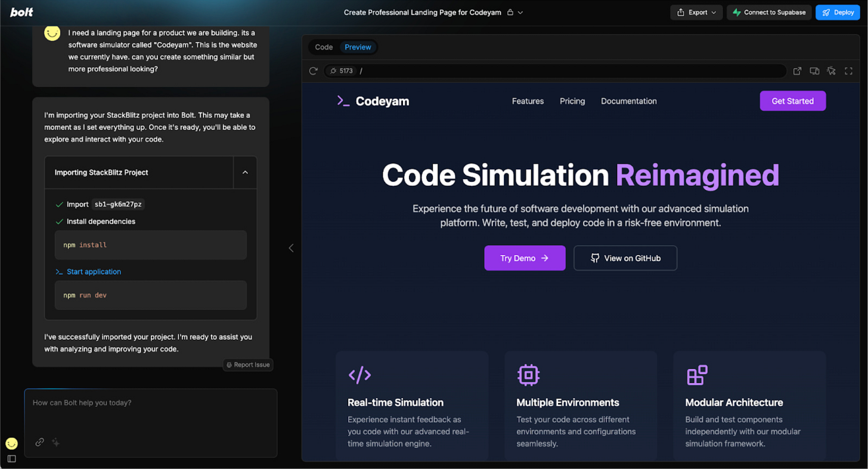Switch to the Code tab
The height and width of the screenshot is (469, 868).
point(324,47)
